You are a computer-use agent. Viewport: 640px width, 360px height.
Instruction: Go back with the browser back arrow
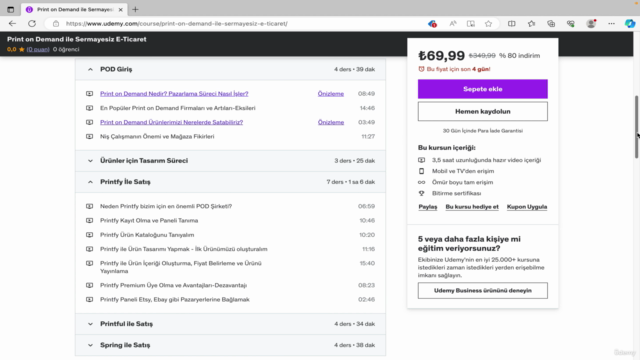(x=12, y=24)
